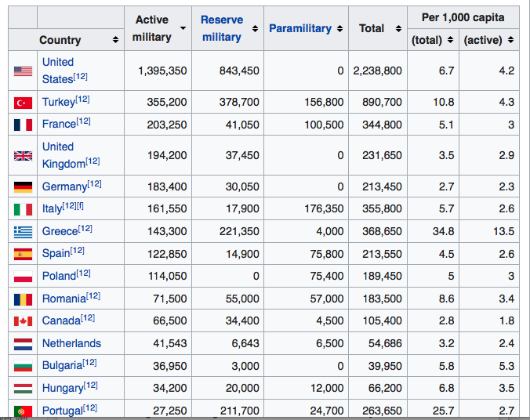Select Greece per capita active 13.5
Viewport: 530px width, 420px height.
click(x=503, y=231)
